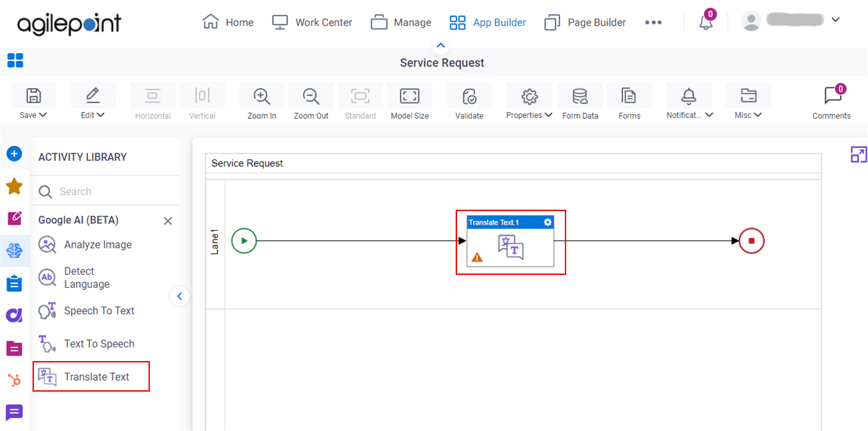868x431 pixels.
Task: Select the clipboard sidebar tab
Action: point(14,283)
